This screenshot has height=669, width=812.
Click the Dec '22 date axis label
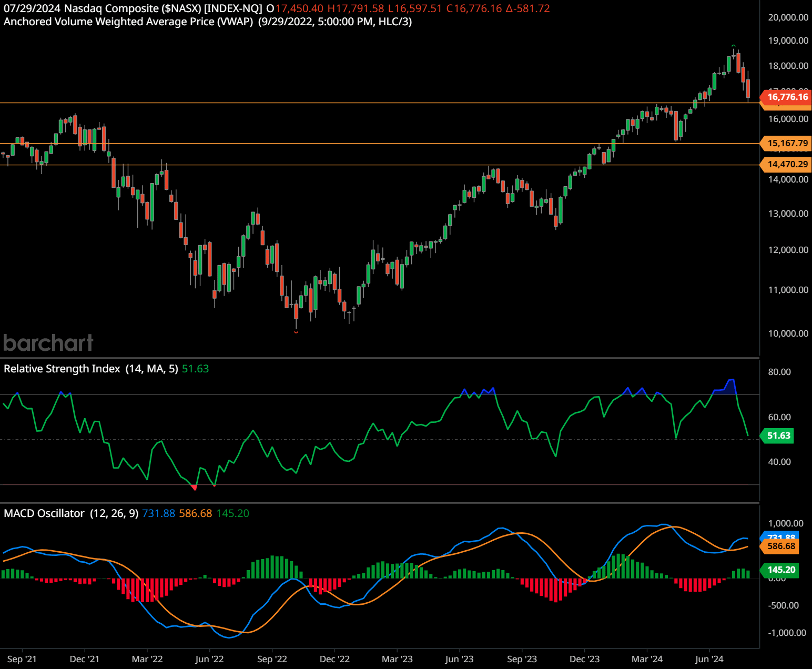pyautogui.click(x=334, y=659)
